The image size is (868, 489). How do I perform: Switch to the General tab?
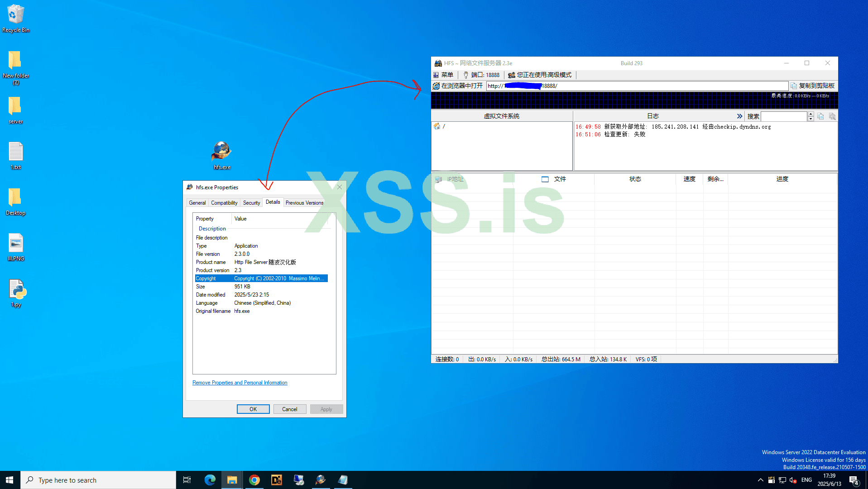tap(197, 203)
